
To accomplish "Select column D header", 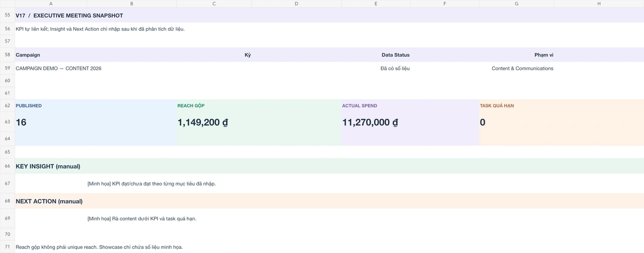I will 296,4.
